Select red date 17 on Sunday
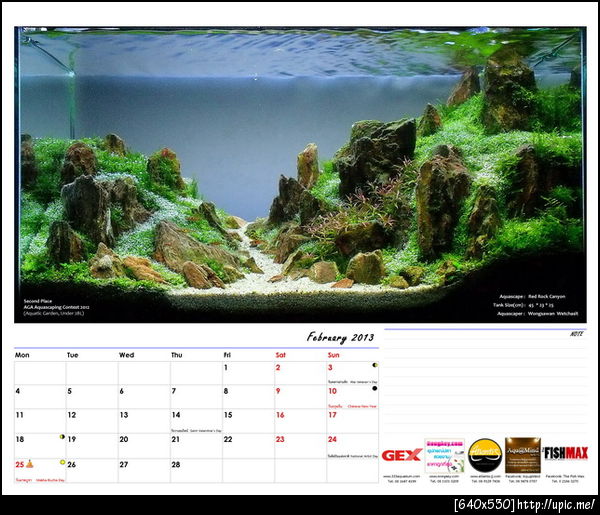Screen dimensions: 600x515 (332, 415)
